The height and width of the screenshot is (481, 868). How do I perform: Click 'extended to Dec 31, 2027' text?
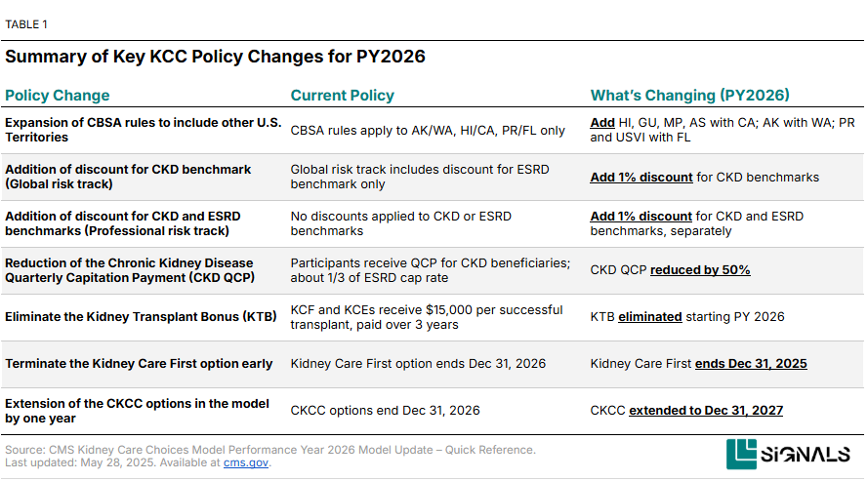(706, 411)
